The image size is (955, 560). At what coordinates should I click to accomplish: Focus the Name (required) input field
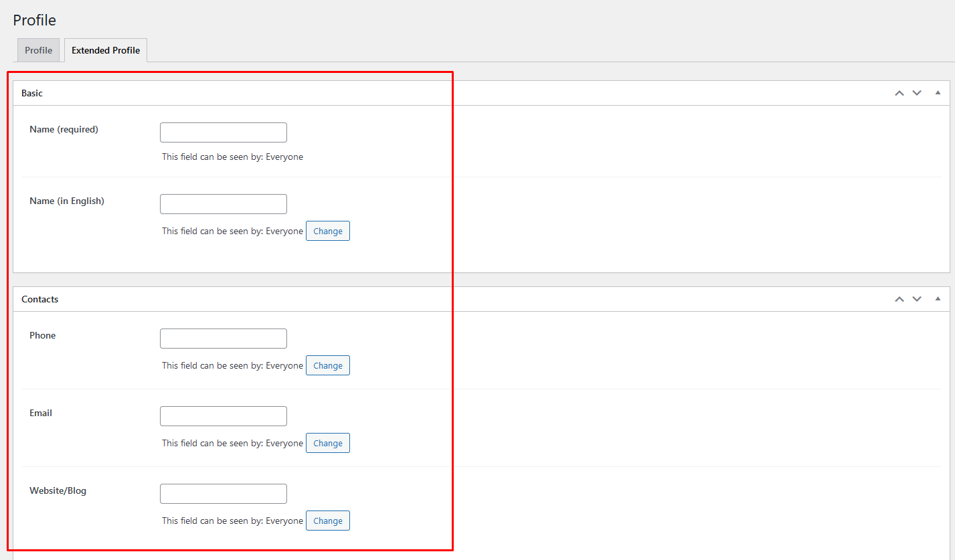224,132
